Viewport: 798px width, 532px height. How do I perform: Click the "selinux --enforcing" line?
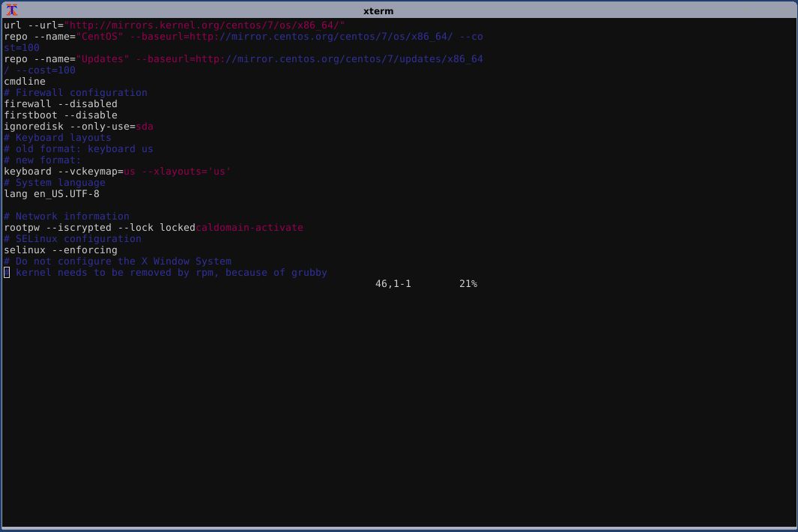click(61, 250)
